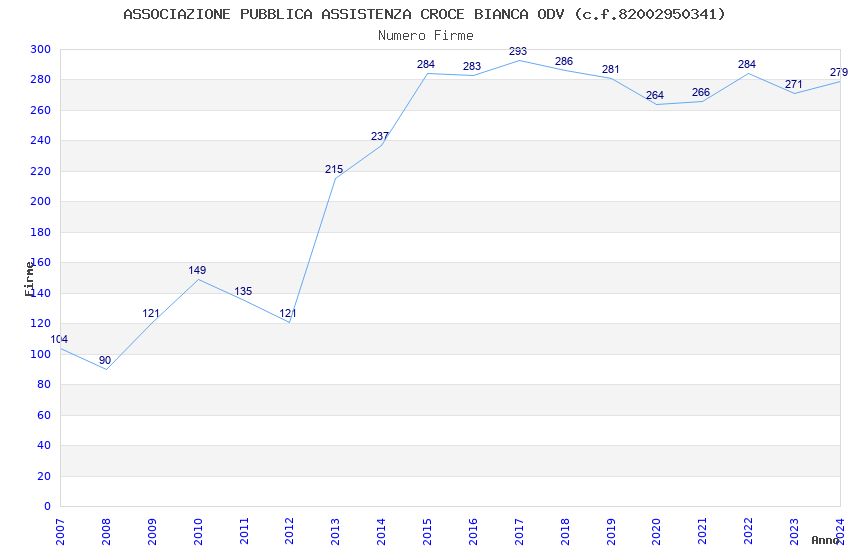Select the x-axis year label 2010

click(x=198, y=532)
